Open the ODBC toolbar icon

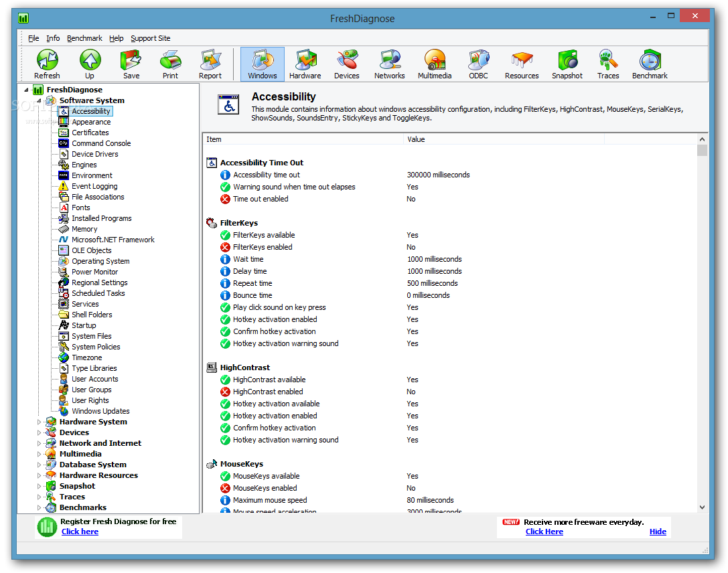478,64
